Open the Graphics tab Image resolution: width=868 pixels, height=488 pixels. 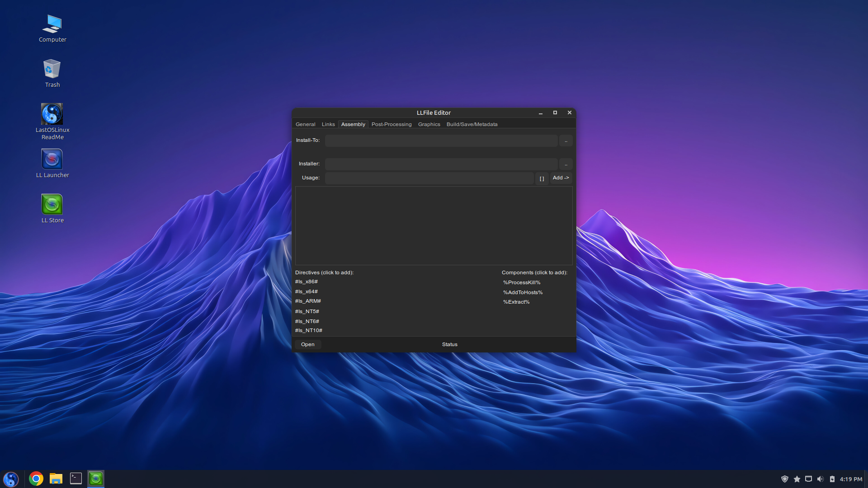pyautogui.click(x=429, y=124)
